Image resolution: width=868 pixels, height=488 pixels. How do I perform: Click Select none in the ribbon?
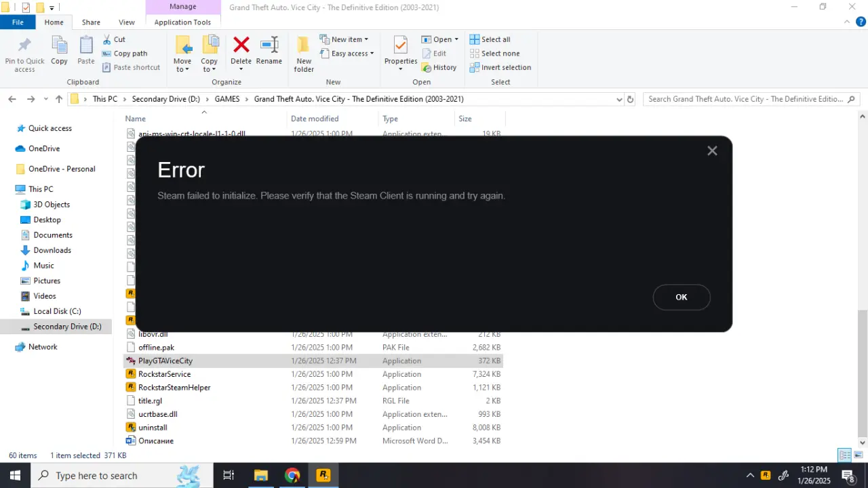pyautogui.click(x=494, y=54)
